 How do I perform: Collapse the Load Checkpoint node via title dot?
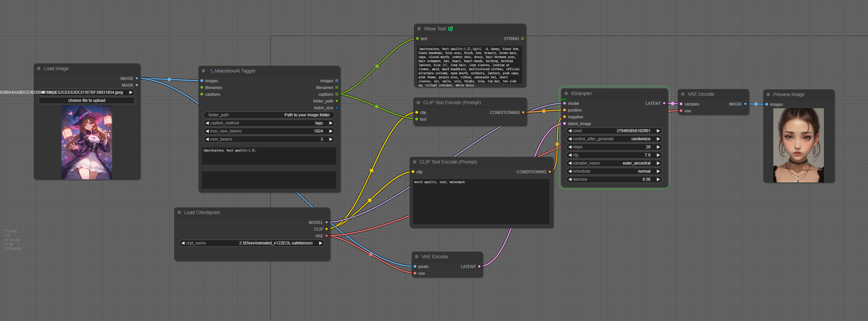[x=179, y=212]
